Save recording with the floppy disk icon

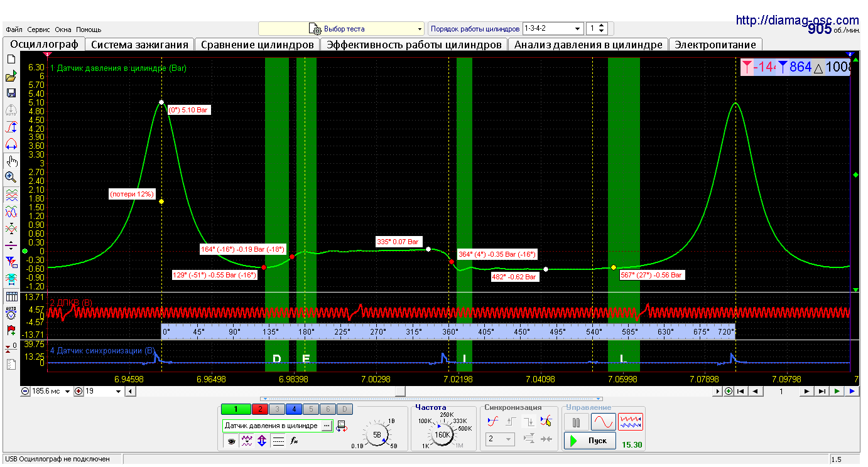[11, 93]
